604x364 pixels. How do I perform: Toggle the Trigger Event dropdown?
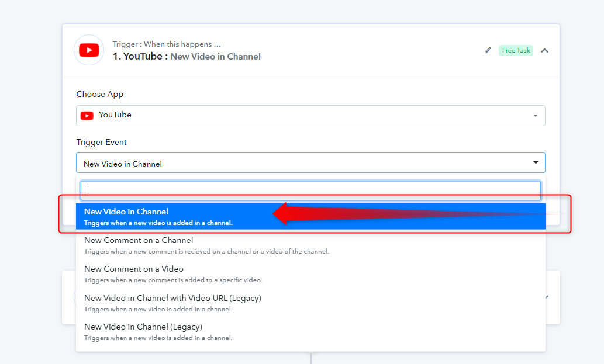tap(310, 163)
